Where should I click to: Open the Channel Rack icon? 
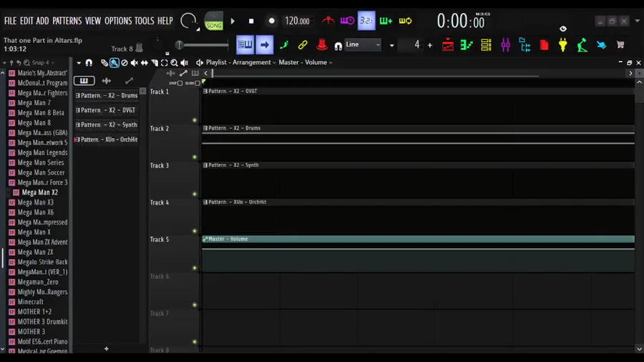coord(486,45)
